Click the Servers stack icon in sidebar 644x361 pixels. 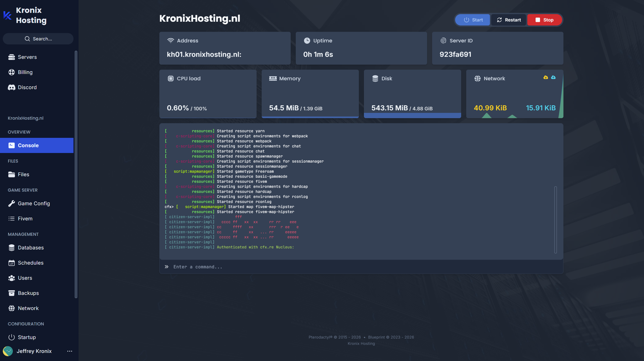point(12,57)
